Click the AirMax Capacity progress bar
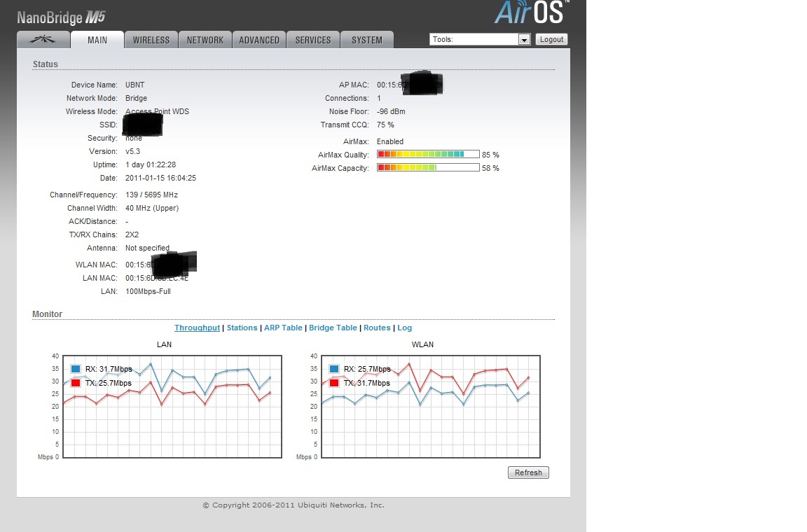The height and width of the screenshot is (532, 807). 428,168
